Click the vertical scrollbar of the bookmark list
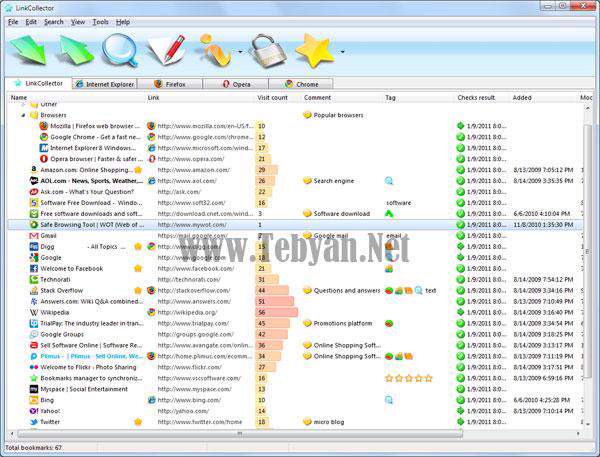 point(588,249)
